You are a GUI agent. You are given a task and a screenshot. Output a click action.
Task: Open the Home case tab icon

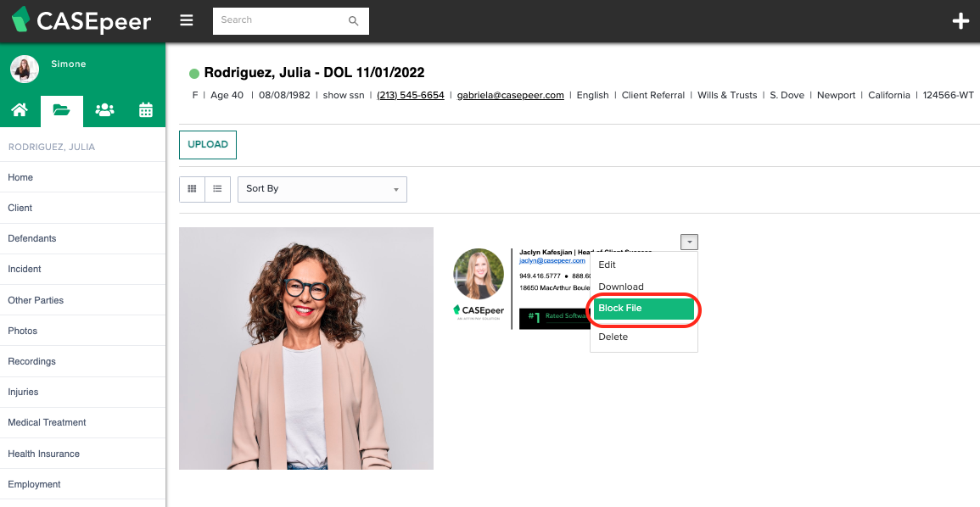coord(20,110)
